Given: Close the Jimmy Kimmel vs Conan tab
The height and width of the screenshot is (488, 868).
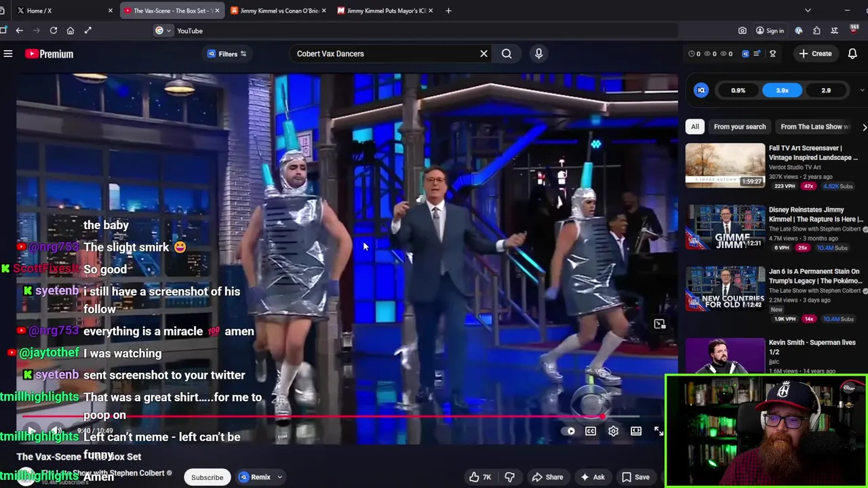Looking at the screenshot, I should [x=323, y=11].
